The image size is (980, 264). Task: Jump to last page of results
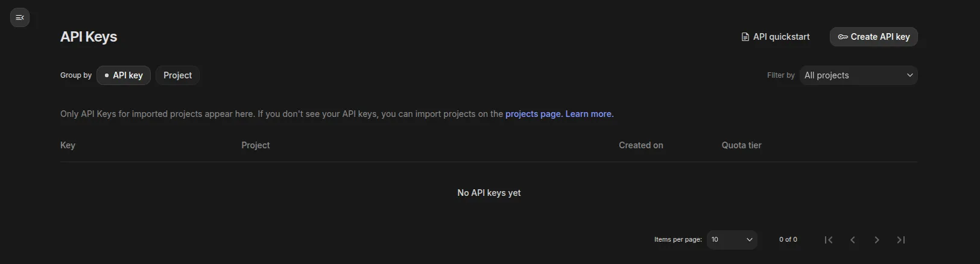pos(901,240)
